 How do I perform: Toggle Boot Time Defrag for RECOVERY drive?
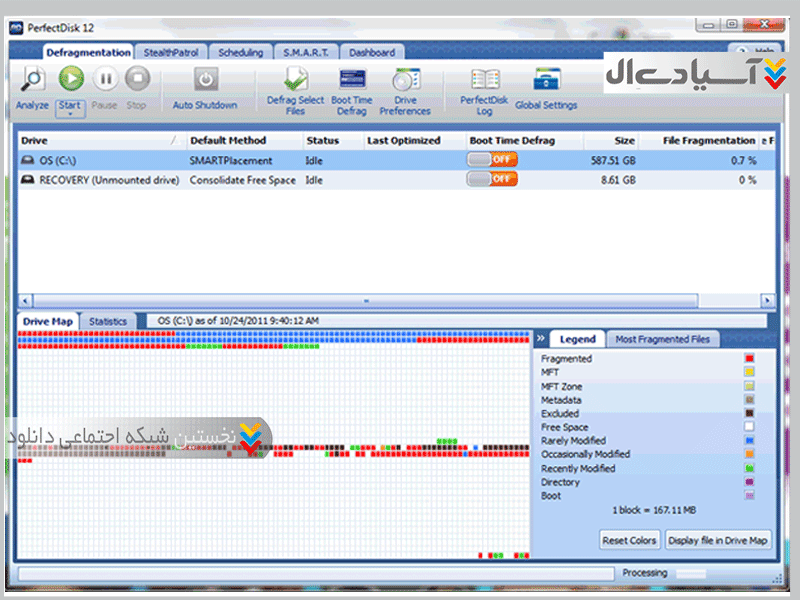491,180
